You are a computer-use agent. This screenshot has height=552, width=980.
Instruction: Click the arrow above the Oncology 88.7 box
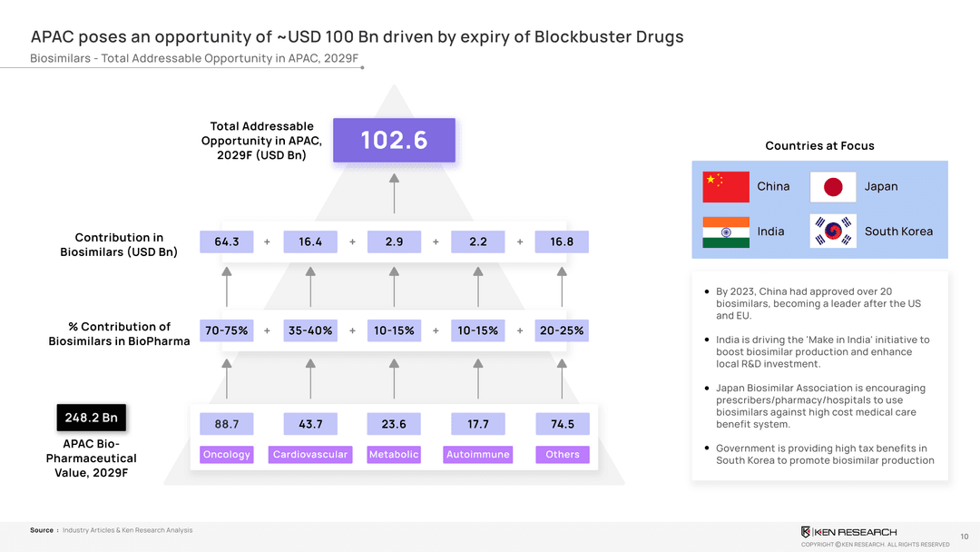tap(227, 377)
